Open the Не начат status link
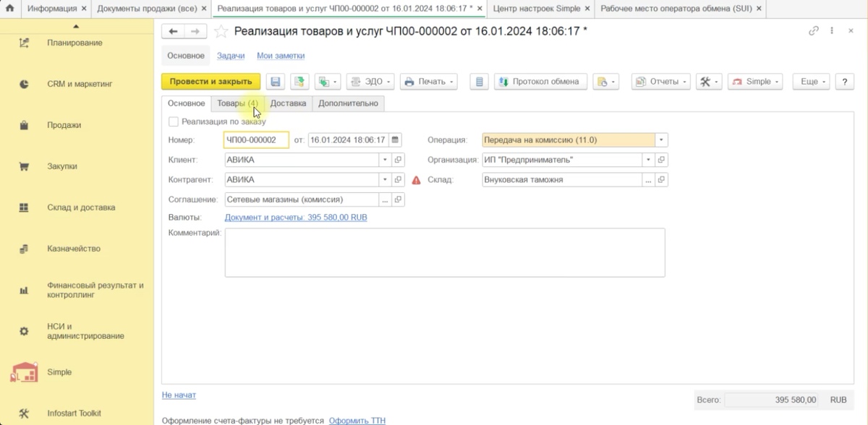Viewport: 868px width, 425px height. pyautogui.click(x=179, y=395)
